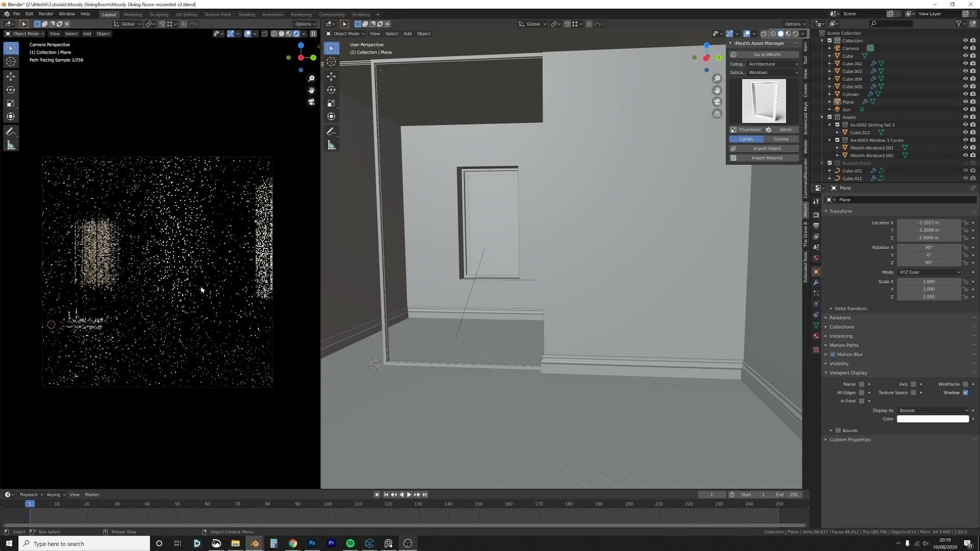980x551 pixels.
Task: Select the Corona renderer option
Action: pyautogui.click(x=781, y=139)
